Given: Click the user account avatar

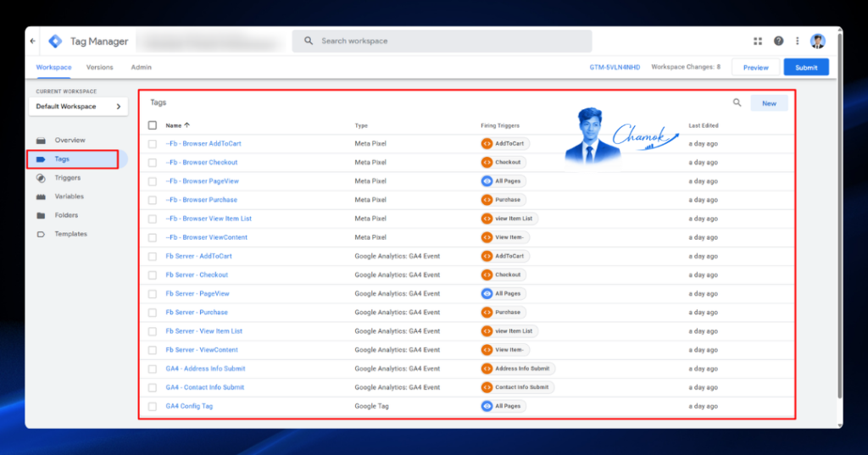Looking at the screenshot, I should [x=818, y=41].
